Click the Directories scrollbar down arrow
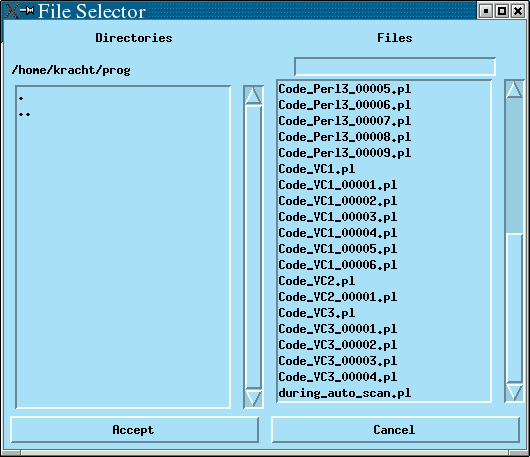The height and width of the screenshot is (457, 530). point(253,398)
